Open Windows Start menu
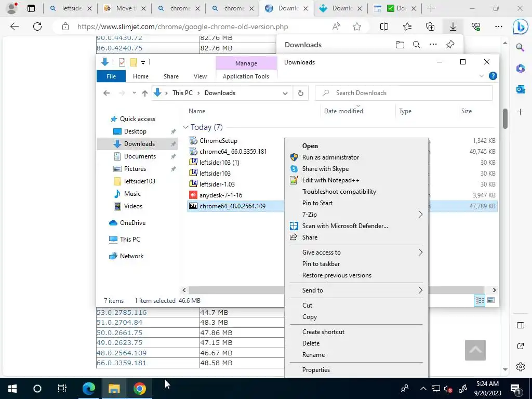 [x=12, y=389]
